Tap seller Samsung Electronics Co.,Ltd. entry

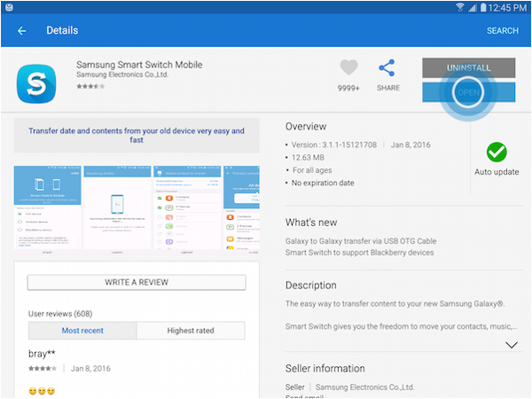(x=364, y=387)
